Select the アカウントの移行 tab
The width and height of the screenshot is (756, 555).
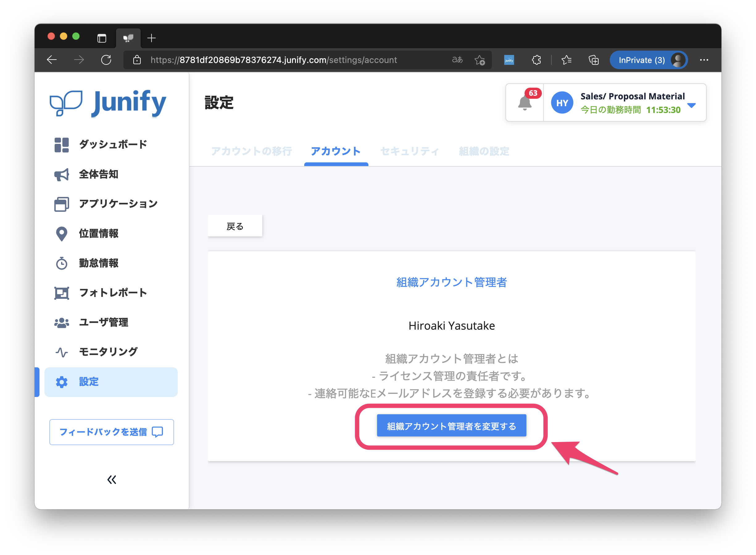251,151
